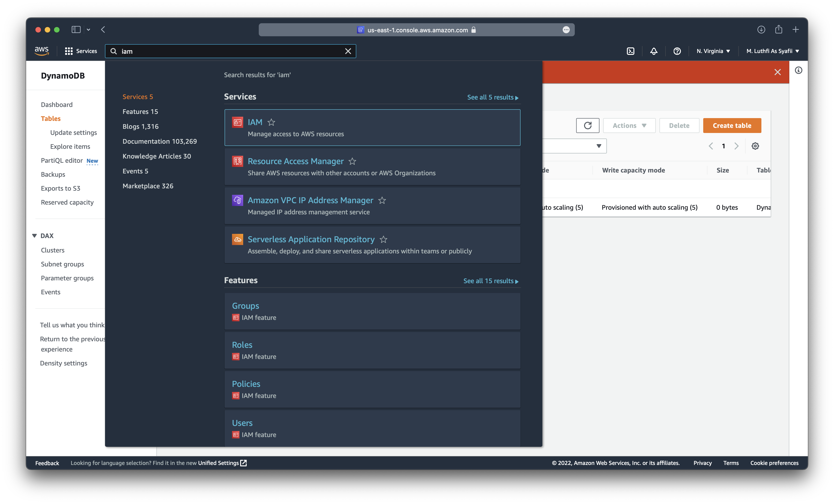The image size is (834, 504).
Task: Sort by Write capacity mode column
Action: click(x=633, y=170)
